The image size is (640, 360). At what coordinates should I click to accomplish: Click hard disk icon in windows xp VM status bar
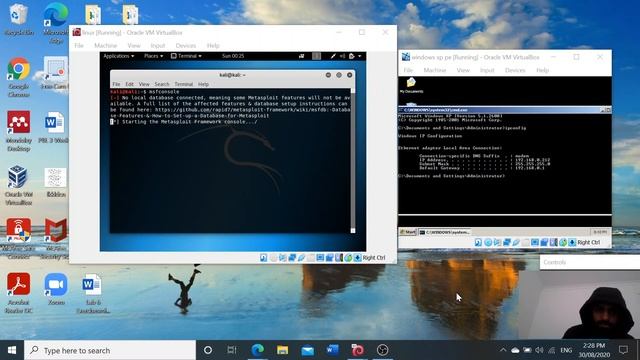click(x=478, y=242)
